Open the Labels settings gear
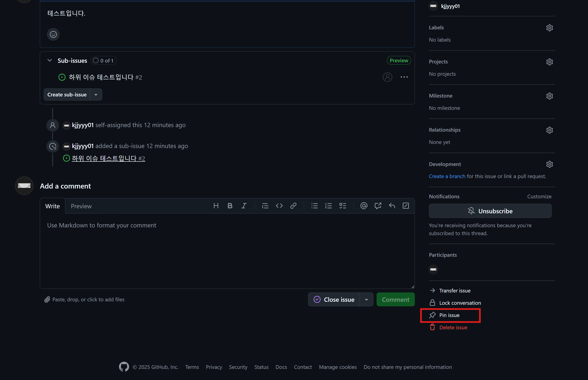 click(x=549, y=28)
